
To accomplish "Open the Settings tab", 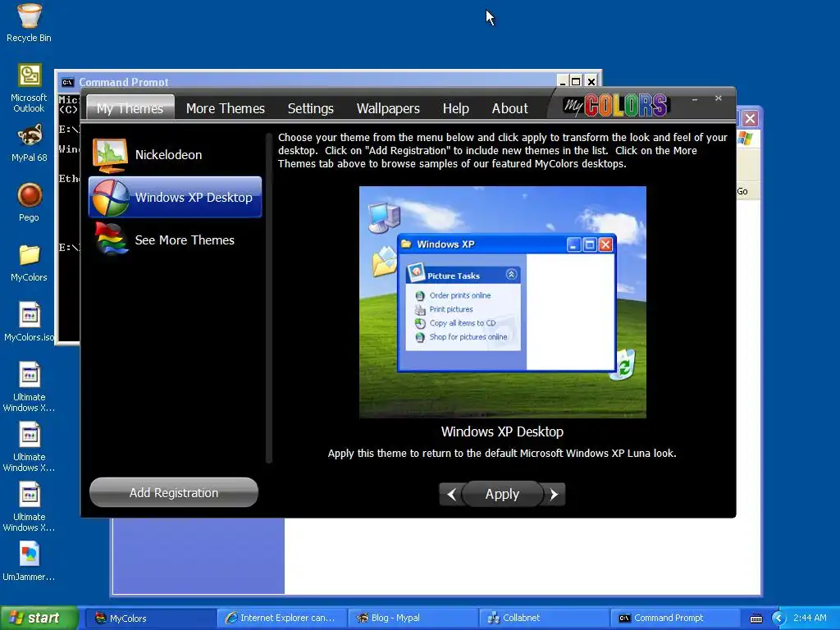I will 311,108.
